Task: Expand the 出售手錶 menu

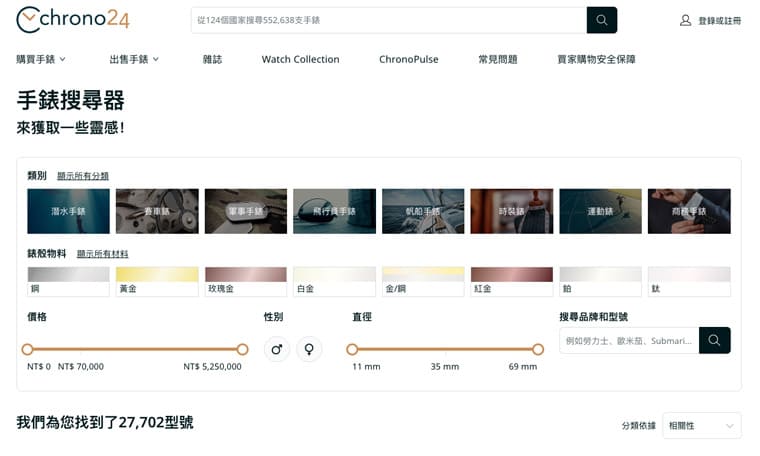Action: 134,59
